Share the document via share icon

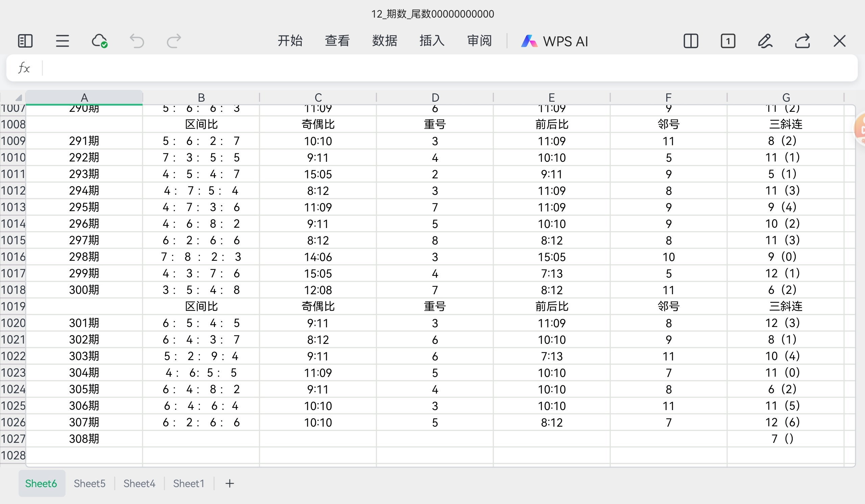point(802,41)
